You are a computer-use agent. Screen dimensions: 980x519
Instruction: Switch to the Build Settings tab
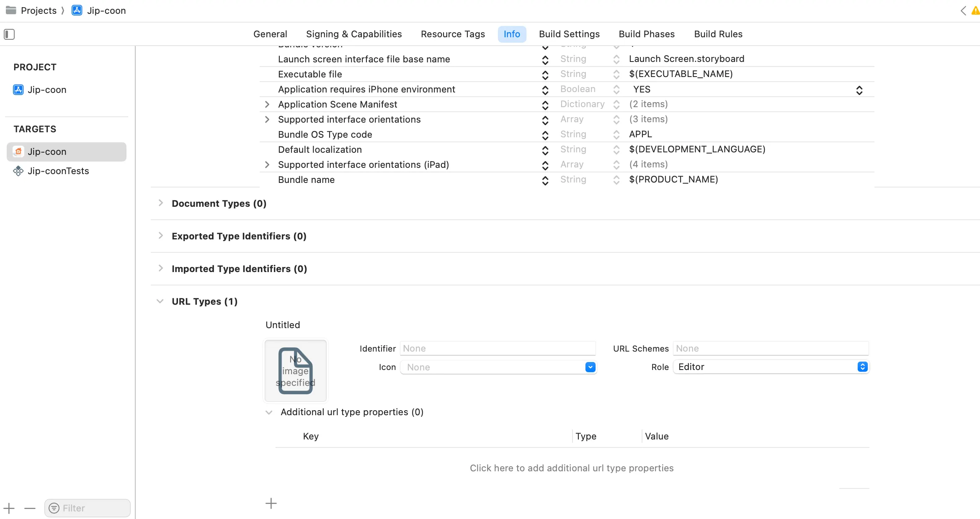[x=569, y=34]
